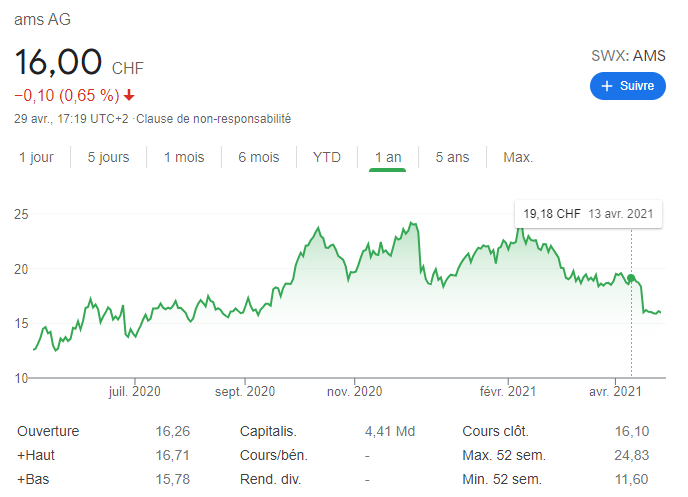Click the −0,10 (0,65 %) change value
This screenshot has width=688, height=497.
click(67, 95)
